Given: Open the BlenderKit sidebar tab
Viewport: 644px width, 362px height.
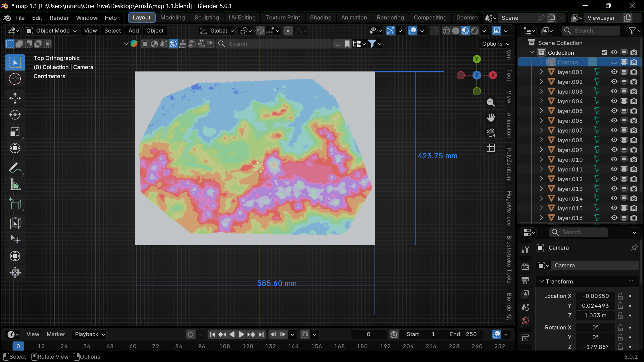Looking at the screenshot, I should 509,306.
